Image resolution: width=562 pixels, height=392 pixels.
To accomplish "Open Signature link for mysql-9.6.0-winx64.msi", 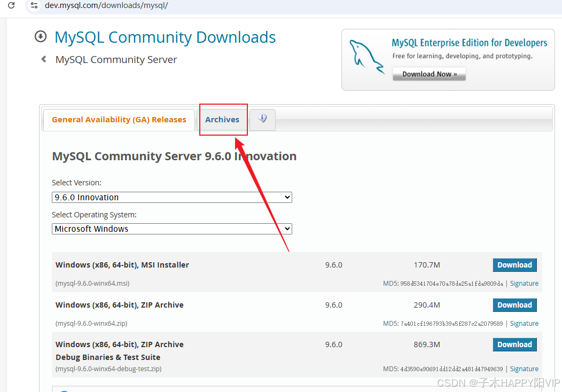I will (524, 284).
